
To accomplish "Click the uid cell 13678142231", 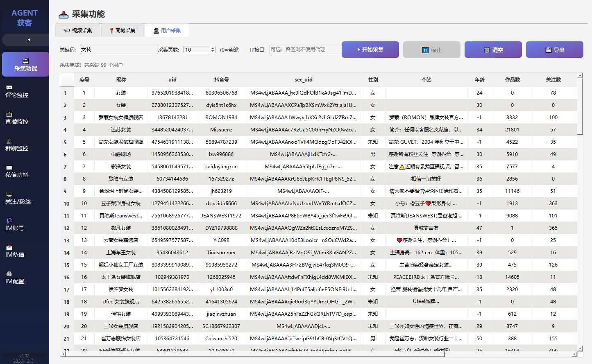I will pos(172,118).
